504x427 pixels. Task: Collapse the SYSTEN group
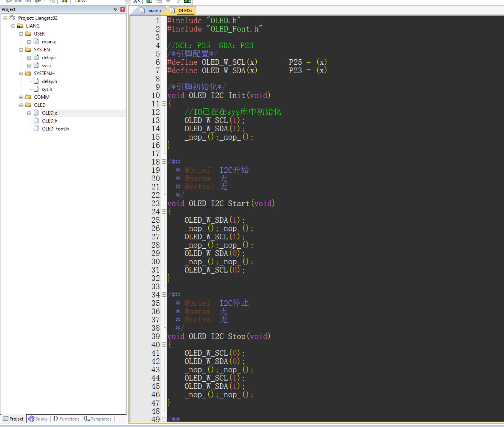[x=21, y=50]
